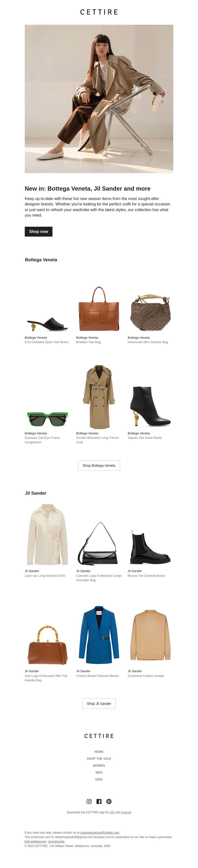The height and width of the screenshot is (868, 198).
Task: Open the Facebook social icon
Action: pos(99,801)
